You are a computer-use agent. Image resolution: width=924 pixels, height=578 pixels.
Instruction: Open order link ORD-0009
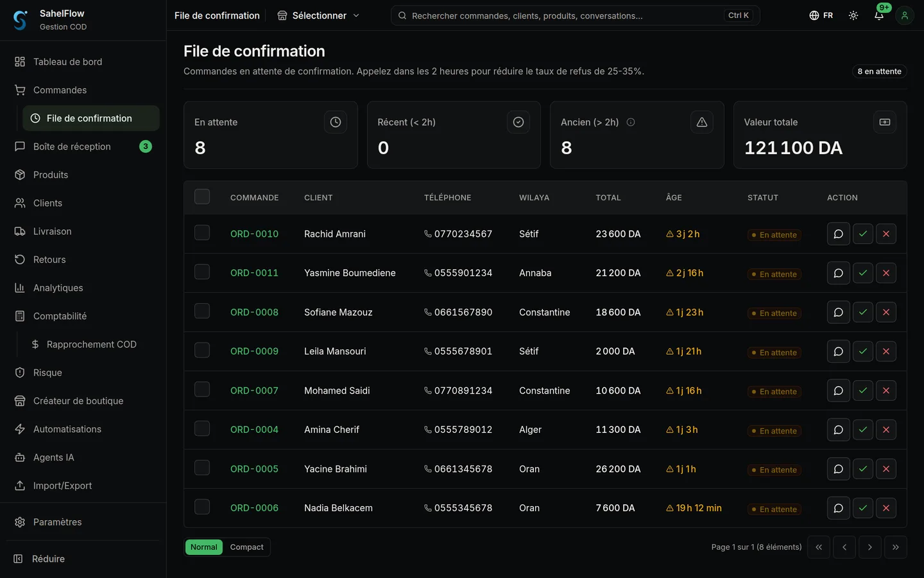coord(254,351)
